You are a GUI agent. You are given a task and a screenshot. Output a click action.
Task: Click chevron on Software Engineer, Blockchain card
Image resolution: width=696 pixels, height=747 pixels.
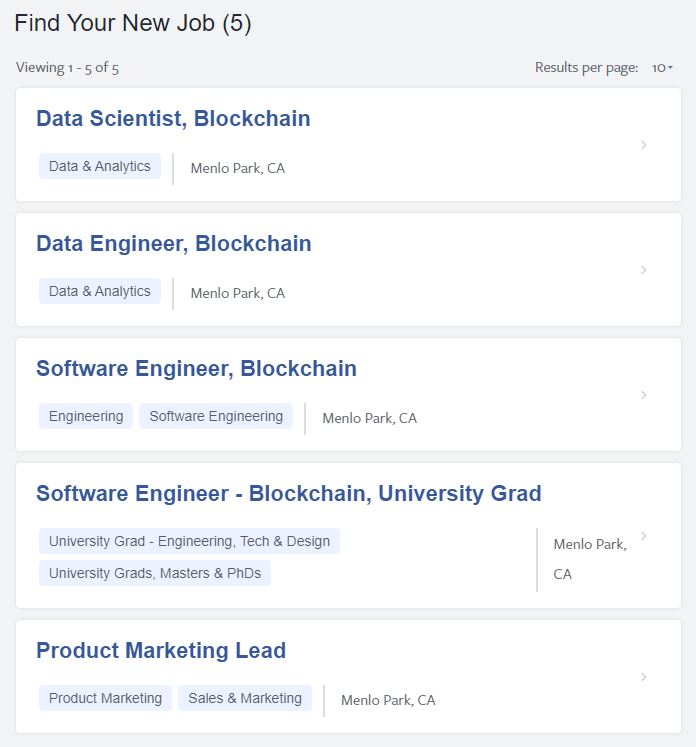click(x=644, y=395)
